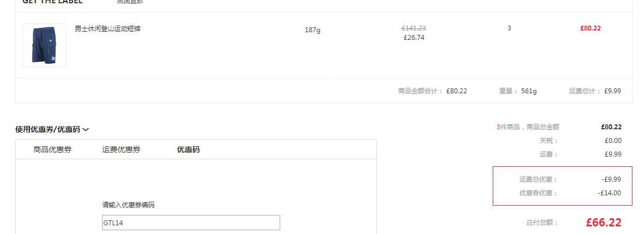Click the 优惠券优惠 -£14.00 discount line
The width and height of the screenshot is (644, 234).
(x=570, y=193)
